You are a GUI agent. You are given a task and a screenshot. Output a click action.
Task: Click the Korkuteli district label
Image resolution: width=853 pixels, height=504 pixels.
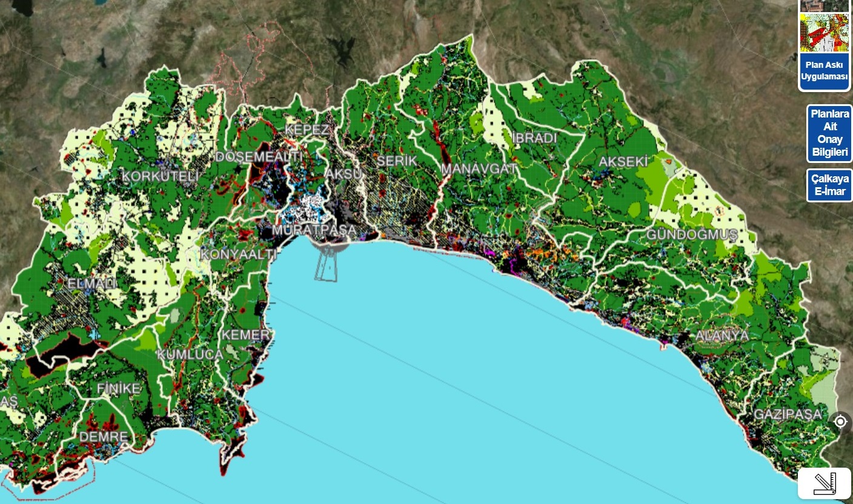pos(161,176)
